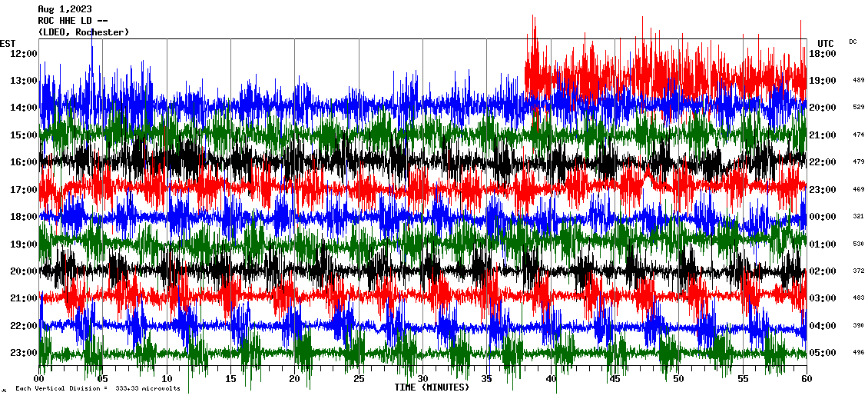Select the 05:00 UTC row label

pyautogui.click(x=823, y=353)
